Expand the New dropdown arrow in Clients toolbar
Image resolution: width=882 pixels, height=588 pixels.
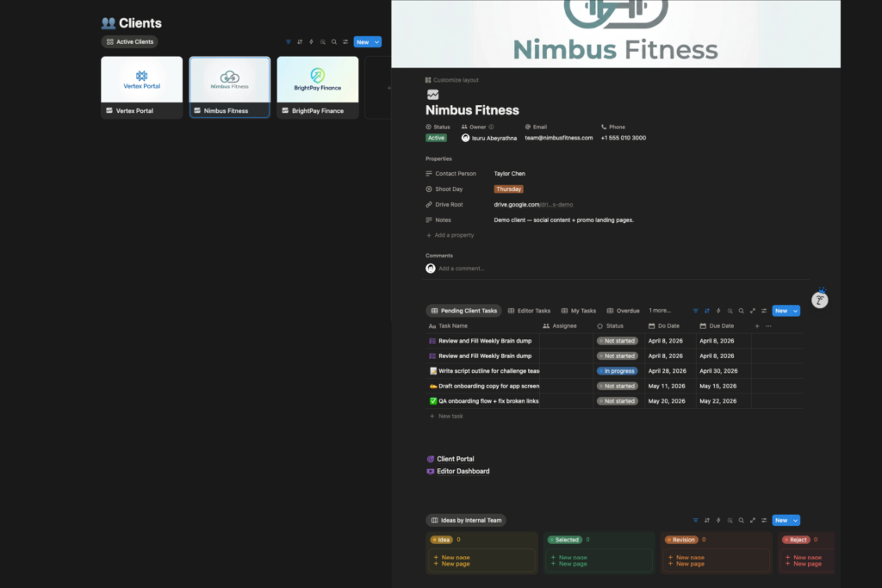point(377,42)
